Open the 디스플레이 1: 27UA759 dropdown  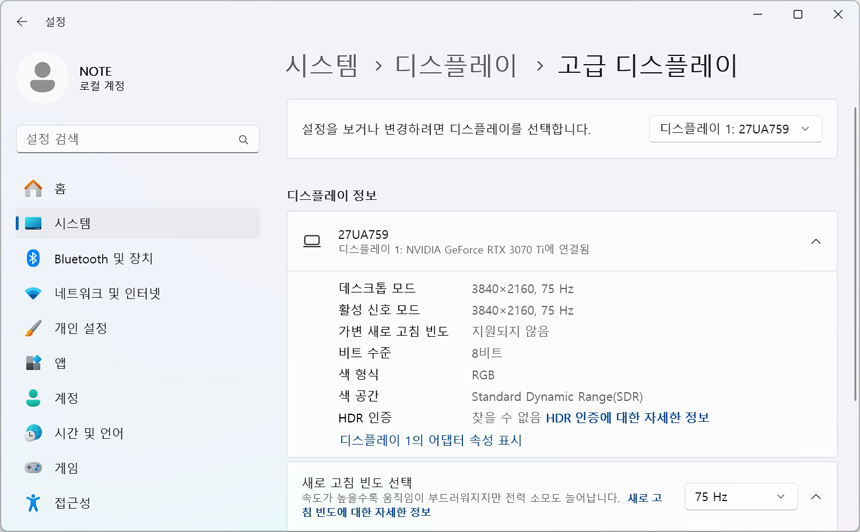[735, 129]
